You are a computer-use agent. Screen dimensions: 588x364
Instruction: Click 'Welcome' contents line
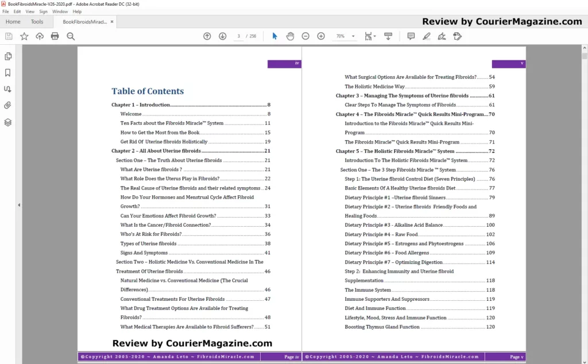(195, 114)
